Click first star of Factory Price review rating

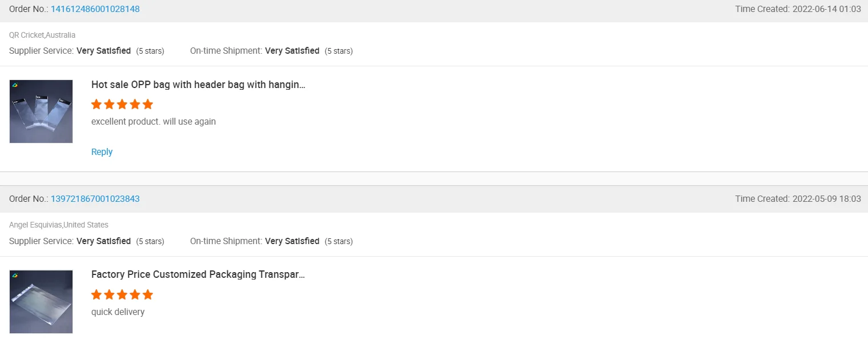coord(97,295)
